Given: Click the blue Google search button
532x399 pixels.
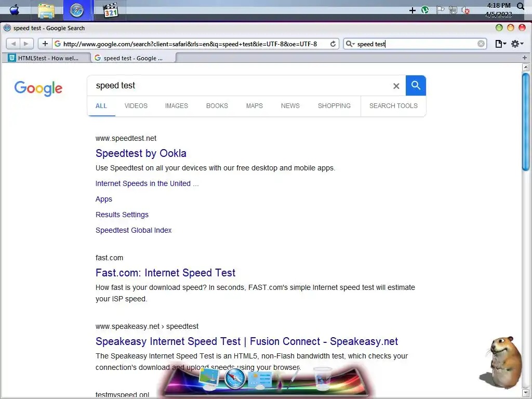Looking at the screenshot, I should (x=416, y=86).
